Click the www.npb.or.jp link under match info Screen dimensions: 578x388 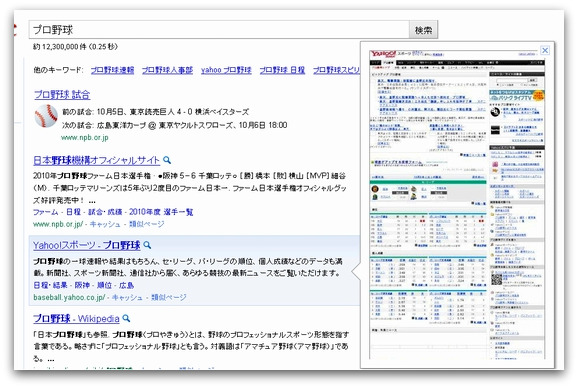tap(84, 137)
